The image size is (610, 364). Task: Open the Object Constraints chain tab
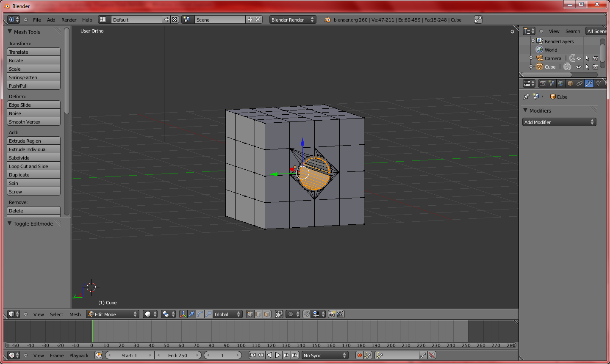point(579,83)
